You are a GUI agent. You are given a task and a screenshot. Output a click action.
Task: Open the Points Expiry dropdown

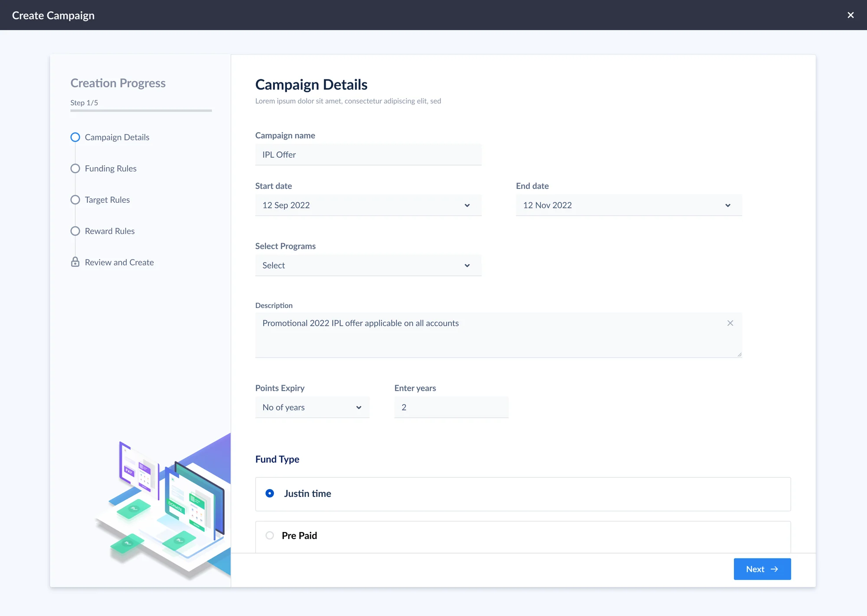pyautogui.click(x=312, y=407)
